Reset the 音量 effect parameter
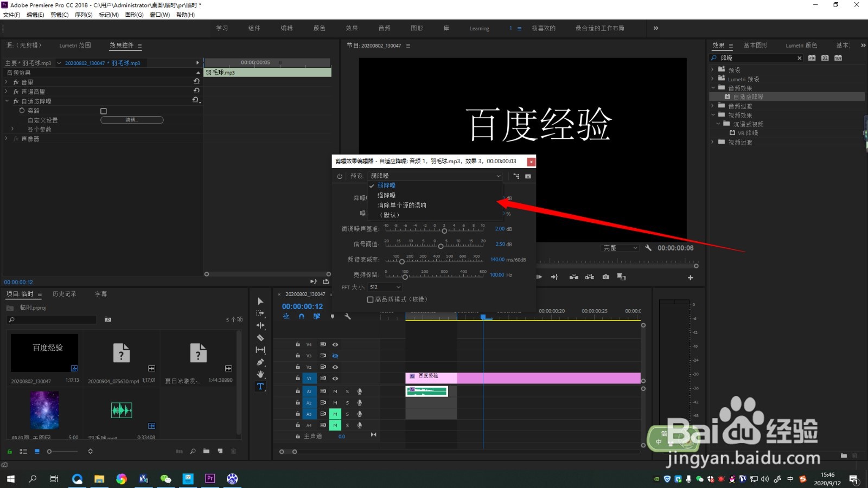 tap(196, 81)
